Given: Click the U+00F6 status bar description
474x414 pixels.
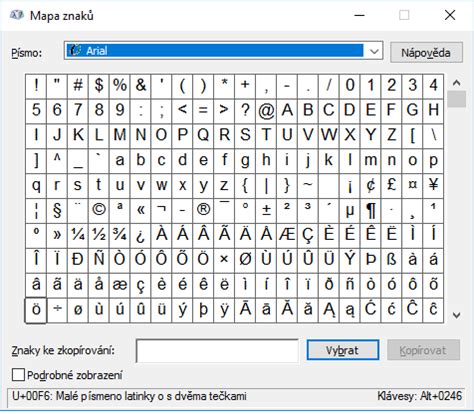Looking at the screenshot, I should [x=129, y=396].
